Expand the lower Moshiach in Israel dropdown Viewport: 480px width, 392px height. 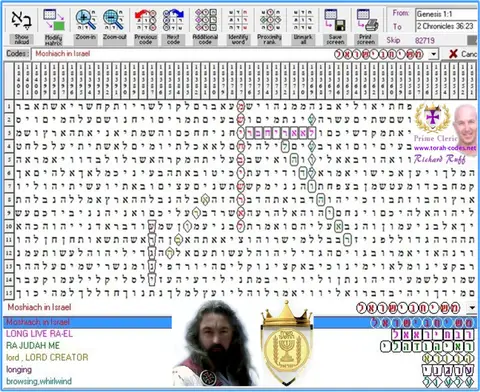point(472,307)
